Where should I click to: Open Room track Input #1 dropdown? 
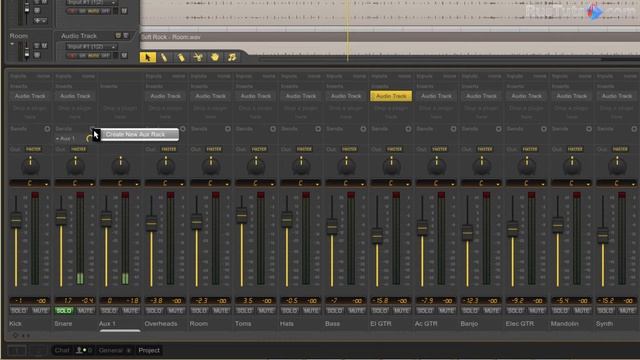91,47
